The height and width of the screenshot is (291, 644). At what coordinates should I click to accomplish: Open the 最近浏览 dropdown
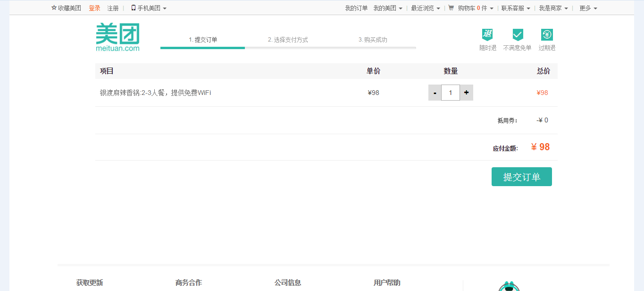pyautogui.click(x=426, y=8)
